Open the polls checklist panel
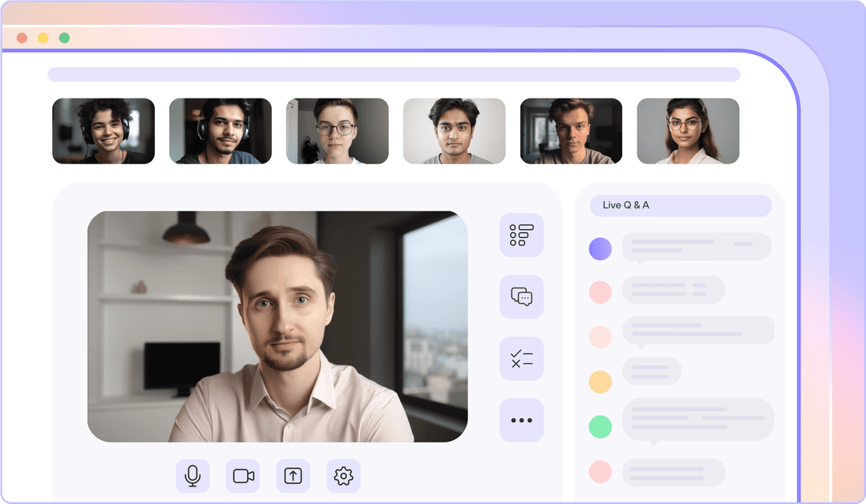This screenshot has height=504, width=866. pos(521,358)
